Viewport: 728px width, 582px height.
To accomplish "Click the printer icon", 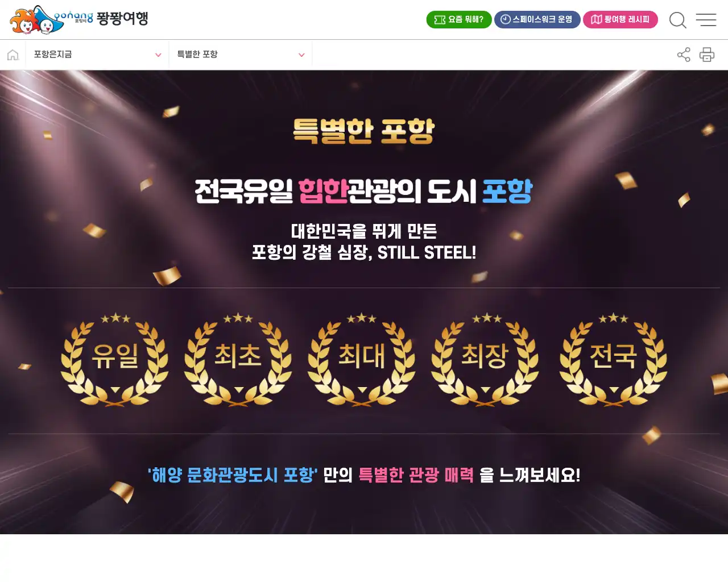I will [x=707, y=55].
